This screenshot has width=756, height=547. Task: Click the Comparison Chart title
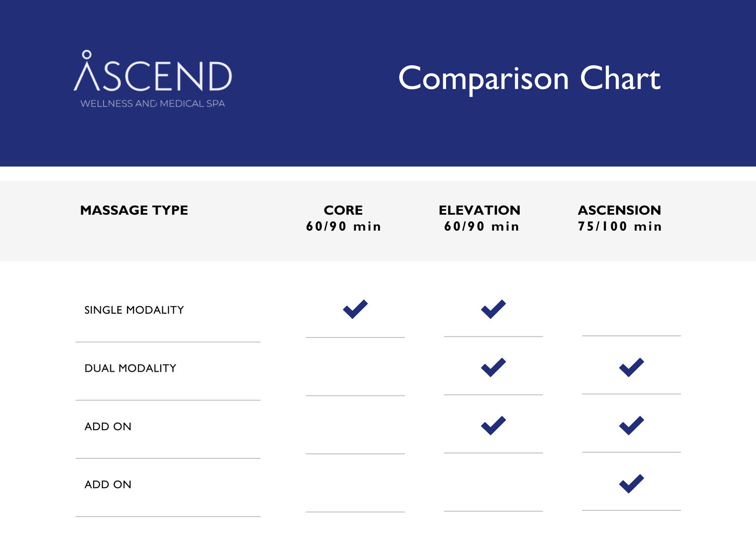point(529,79)
